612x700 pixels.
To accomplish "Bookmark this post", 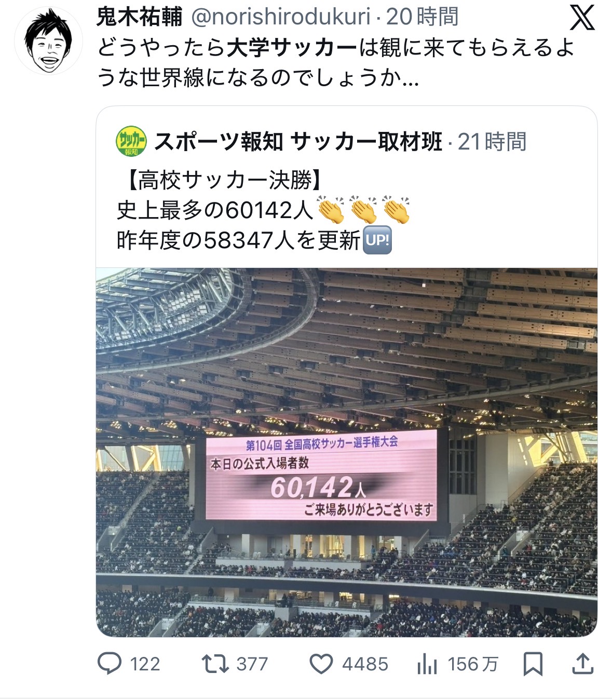I will tap(533, 664).
